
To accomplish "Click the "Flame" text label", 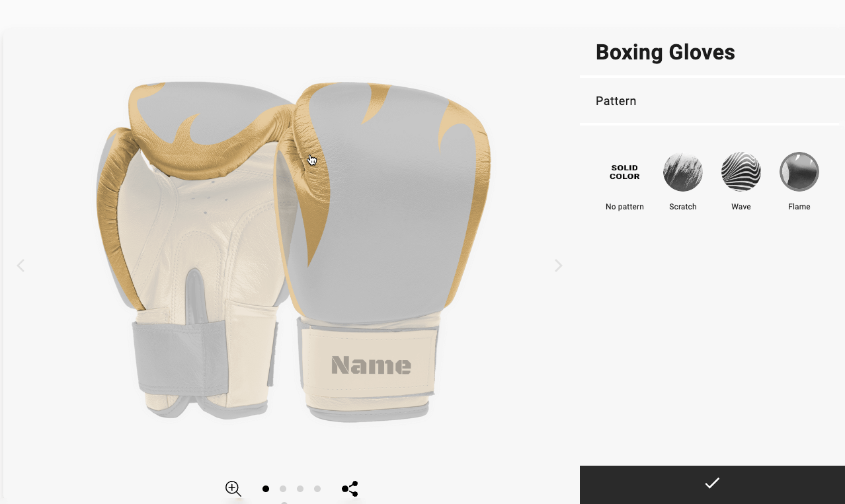I will pos(799,207).
